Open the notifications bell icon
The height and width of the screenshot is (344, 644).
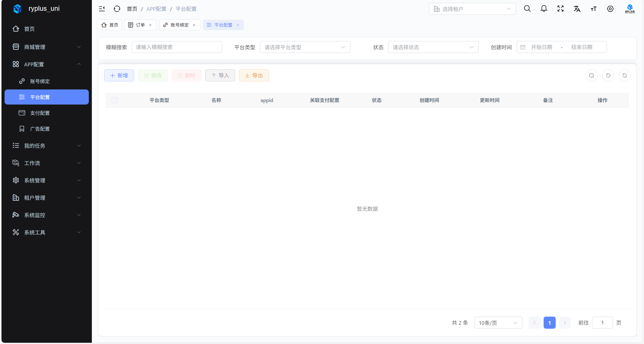544,9
